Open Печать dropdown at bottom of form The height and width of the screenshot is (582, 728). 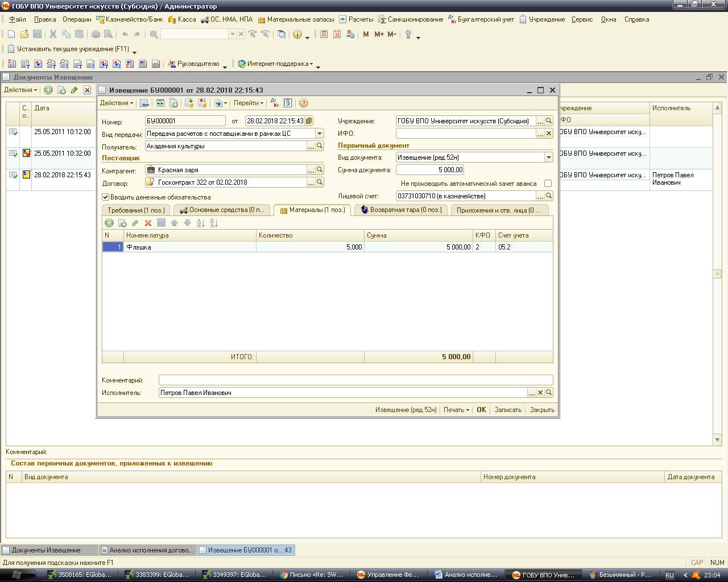456,410
